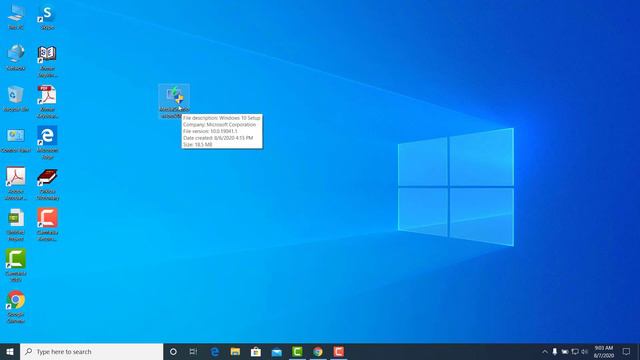The height and width of the screenshot is (360, 640).
Task: Open the network tray icon
Action: [x=575, y=351]
